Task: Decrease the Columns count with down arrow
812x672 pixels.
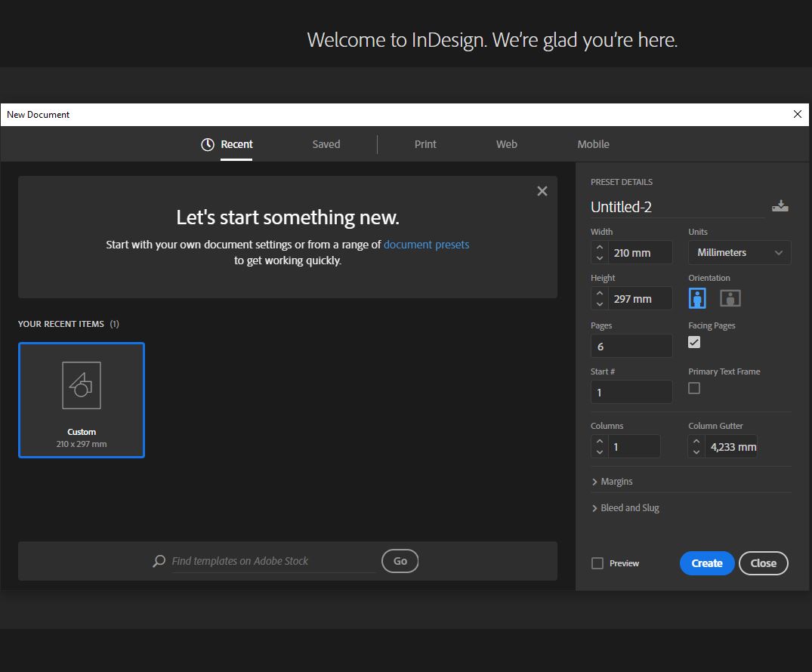Action: click(x=600, y=452)
